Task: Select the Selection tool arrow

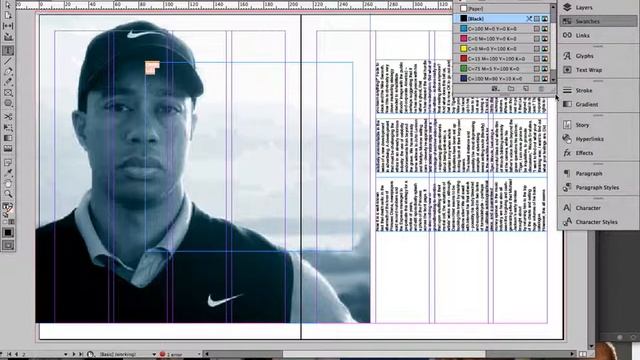Action: (8, 5)
